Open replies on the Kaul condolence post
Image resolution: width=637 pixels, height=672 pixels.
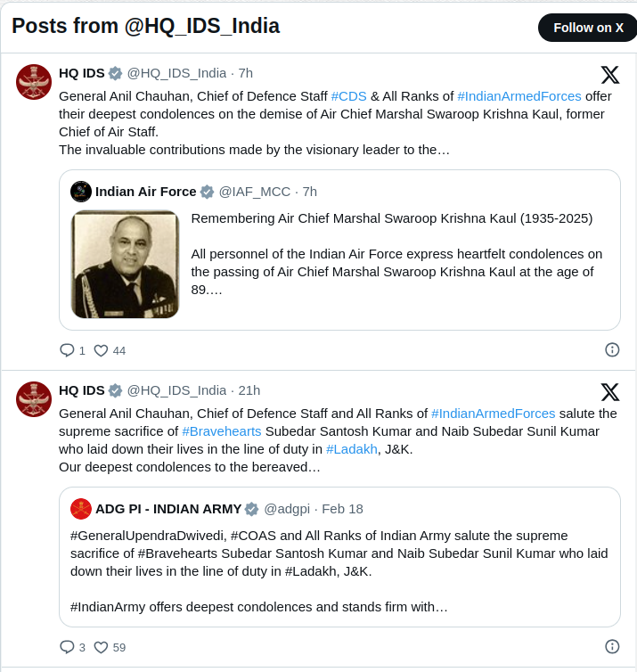coord(72,350)
